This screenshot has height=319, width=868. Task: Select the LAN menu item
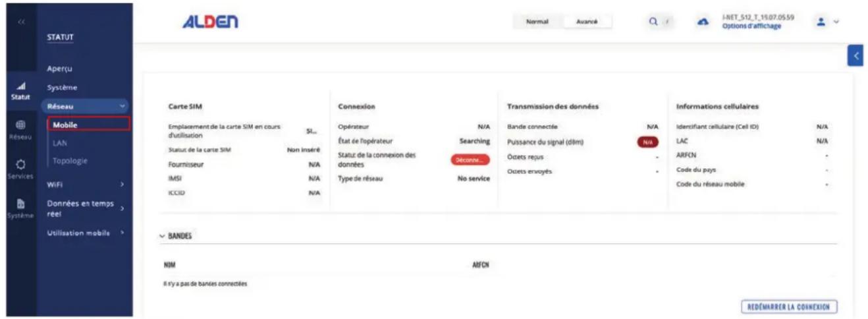[60, 142]
